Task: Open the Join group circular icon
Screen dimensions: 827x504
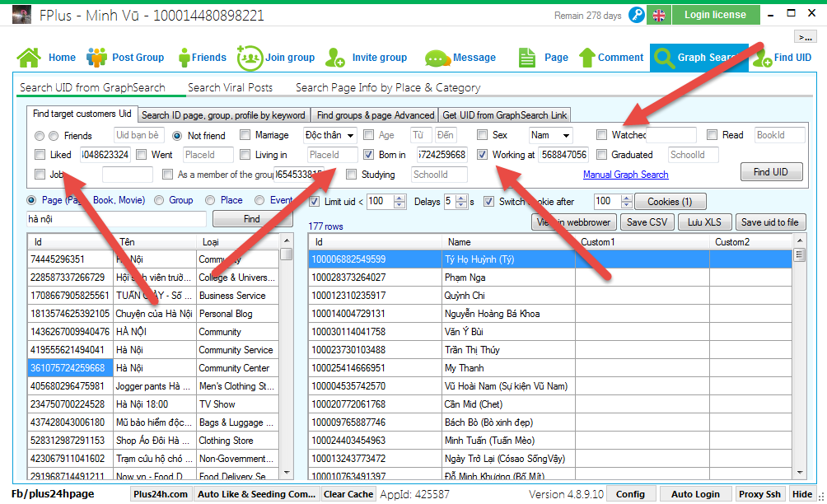Action: (x=250, y=58)
